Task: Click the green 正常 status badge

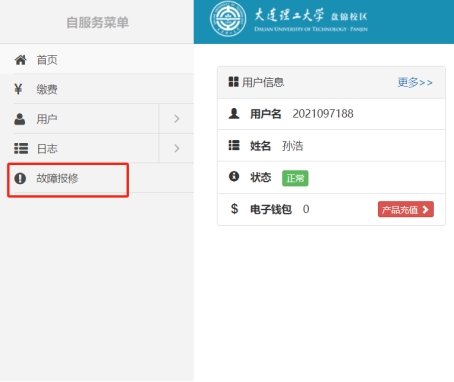Action: [295, 178]
